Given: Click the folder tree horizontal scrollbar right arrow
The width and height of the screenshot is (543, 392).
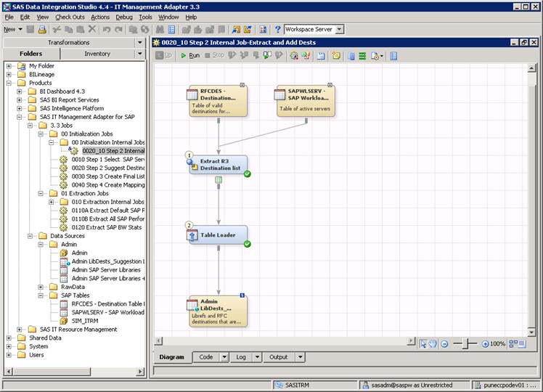Looking at the screenshot, I should coord(140,372).
